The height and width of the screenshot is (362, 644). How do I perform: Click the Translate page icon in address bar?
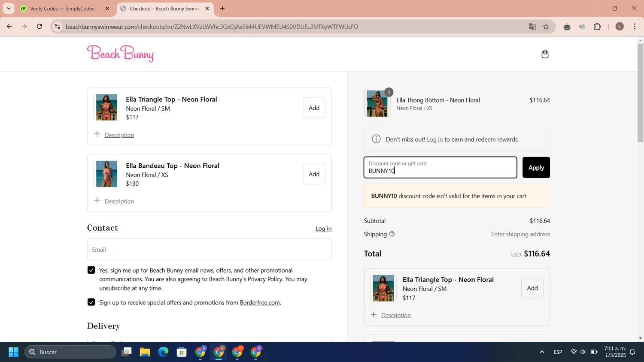click(532, 27)
